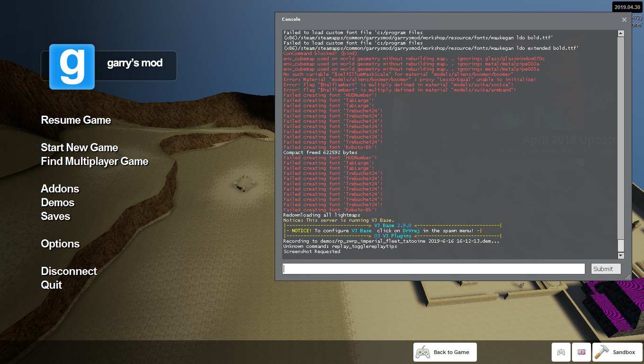Open Find Multiplayer Game
Screen dimensions: 644x364
pos(95,161)
